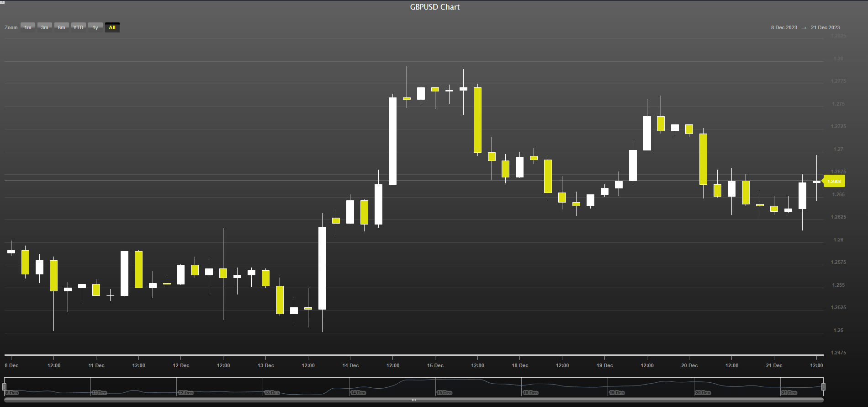Screen dimensions: 868x407
Task: Switch zoom to YTD
Action: coord(79,27)
